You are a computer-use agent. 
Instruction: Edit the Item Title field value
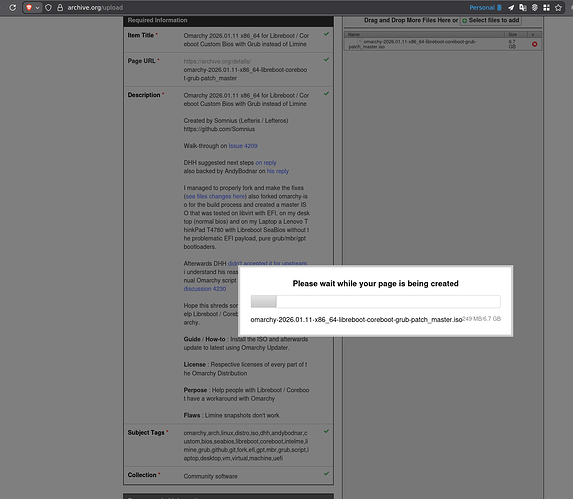pos(246,40)
